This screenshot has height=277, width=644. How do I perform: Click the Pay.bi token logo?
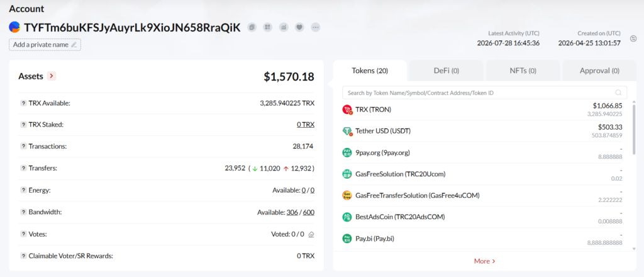click(347, 239)
